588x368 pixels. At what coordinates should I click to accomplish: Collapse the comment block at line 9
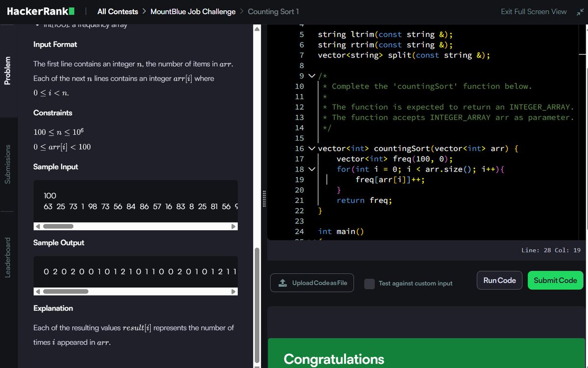pos(312,76)
